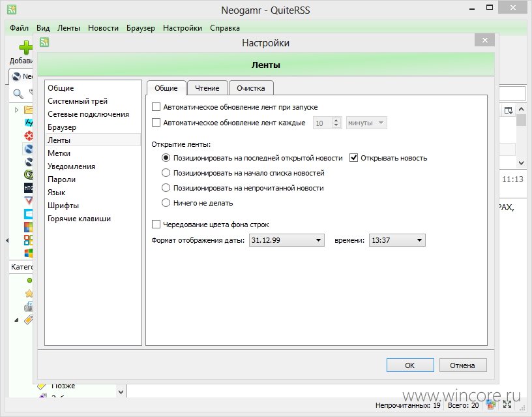The height and width of the screenshot is (417, 532).
Task: Open 'Общие' category in the settings list
Action: pos(93,88)
